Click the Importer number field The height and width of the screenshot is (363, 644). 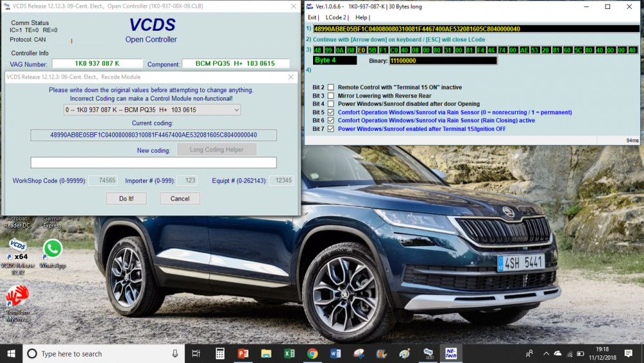[x=187, y=181]
